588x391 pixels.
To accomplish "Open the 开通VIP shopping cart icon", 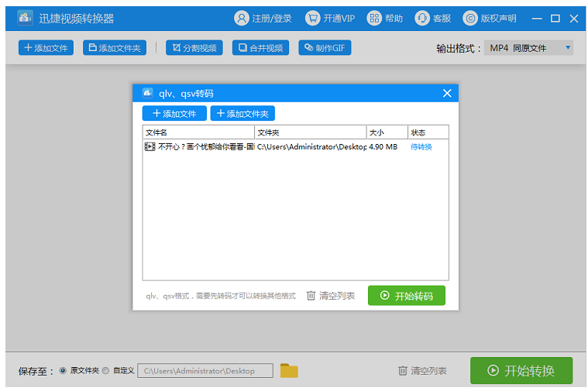I will click(312, 18).
